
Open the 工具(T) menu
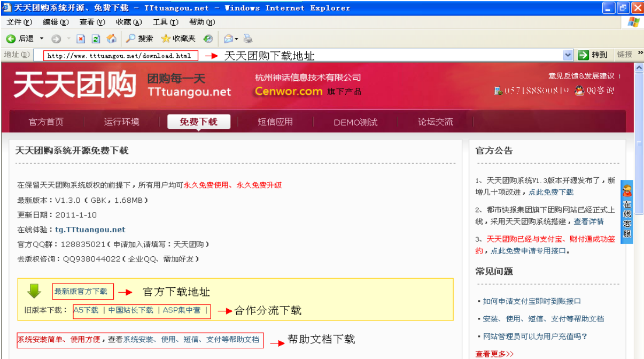(165, 22)
